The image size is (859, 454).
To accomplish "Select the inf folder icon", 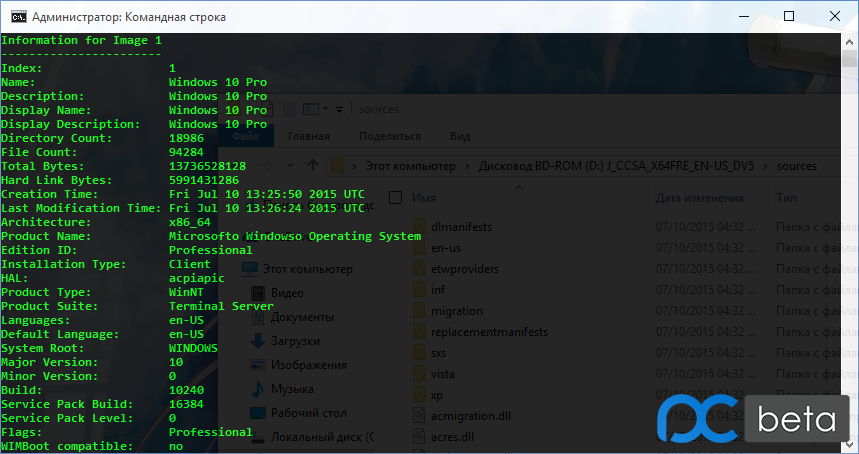I will (420, 290).
